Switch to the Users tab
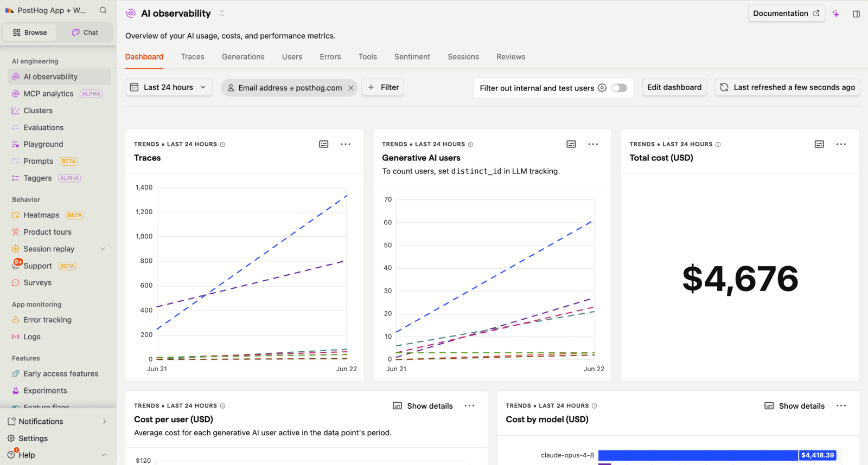Image resolution: width=868 pixels, height=465 pixels. (x=292, y=57)
